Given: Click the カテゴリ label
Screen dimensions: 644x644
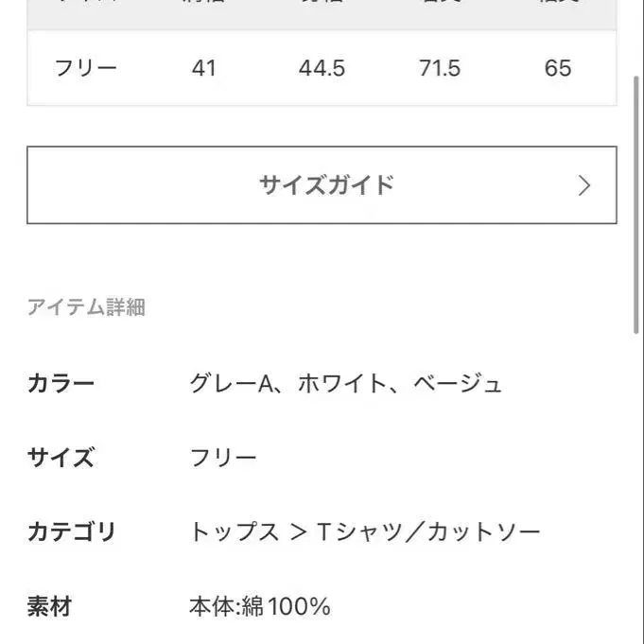Looking at the screenshot, I should click(x=72, y=532).
